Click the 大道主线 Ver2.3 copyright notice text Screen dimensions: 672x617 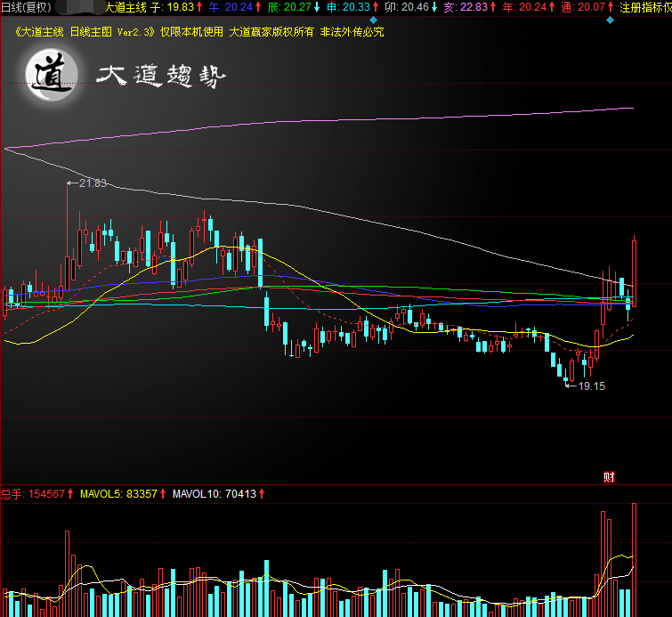(200, 32)
